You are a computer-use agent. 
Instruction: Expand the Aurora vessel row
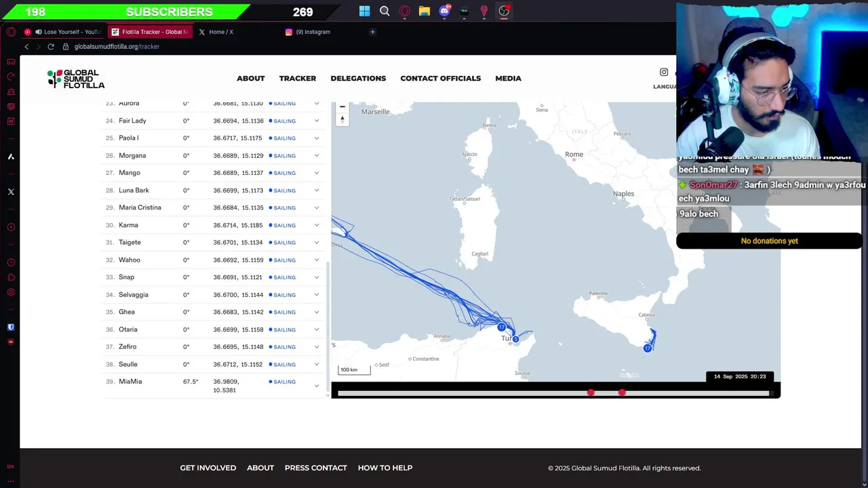(317, 104)
